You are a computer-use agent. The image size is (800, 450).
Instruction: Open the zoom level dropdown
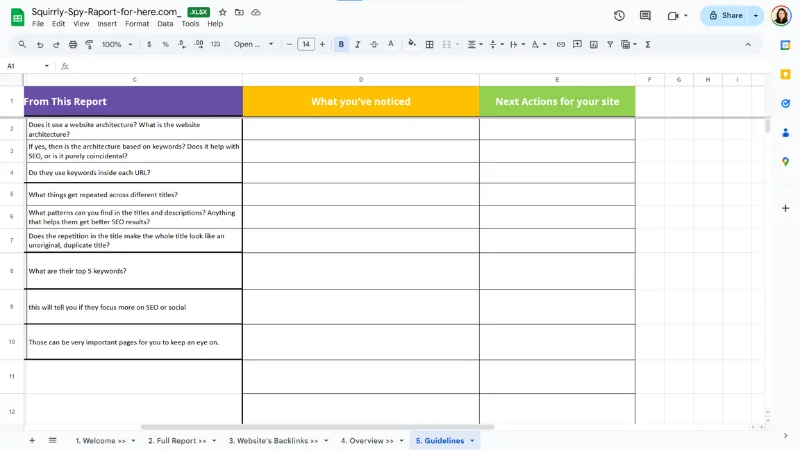point(116,44)
